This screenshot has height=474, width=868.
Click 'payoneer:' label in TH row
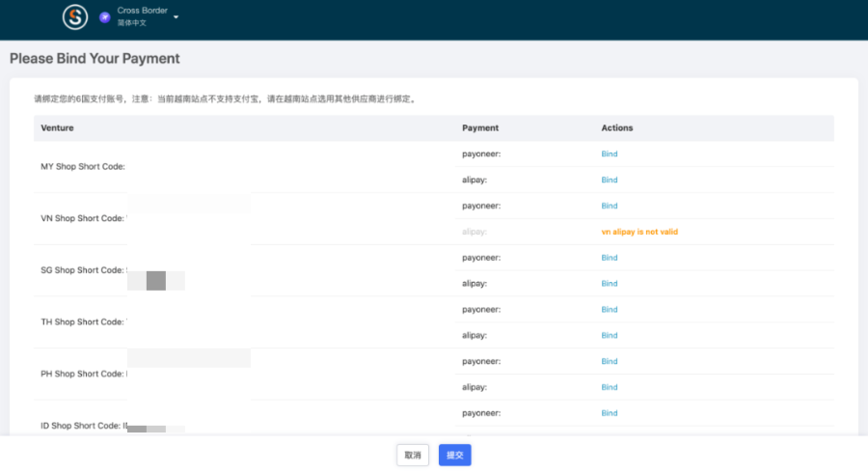[481, 309]
